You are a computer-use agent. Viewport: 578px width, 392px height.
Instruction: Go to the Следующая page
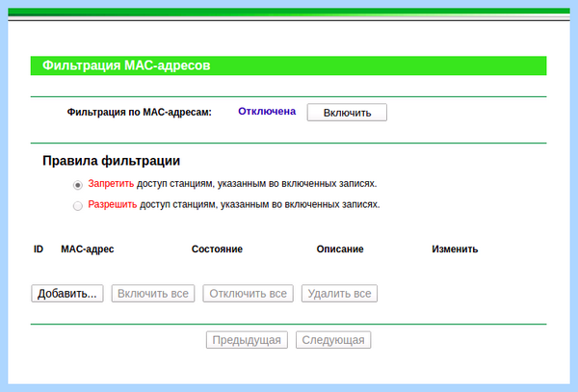point(333,340)
